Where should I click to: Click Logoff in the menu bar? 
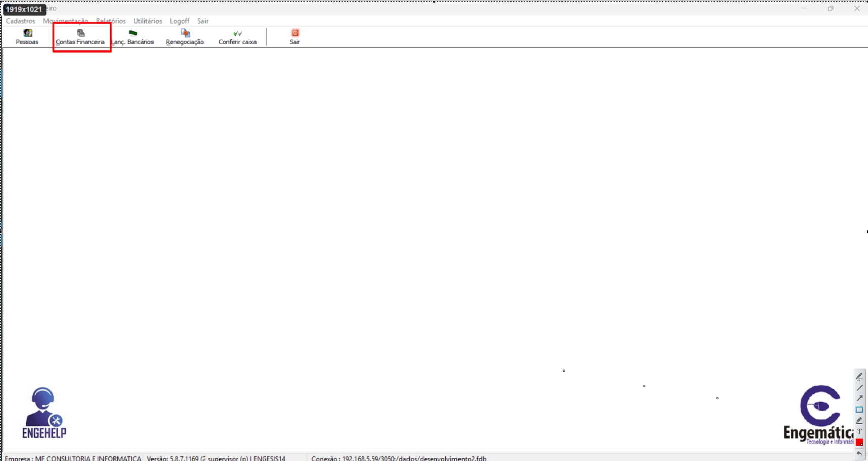(x=179, y=21)
